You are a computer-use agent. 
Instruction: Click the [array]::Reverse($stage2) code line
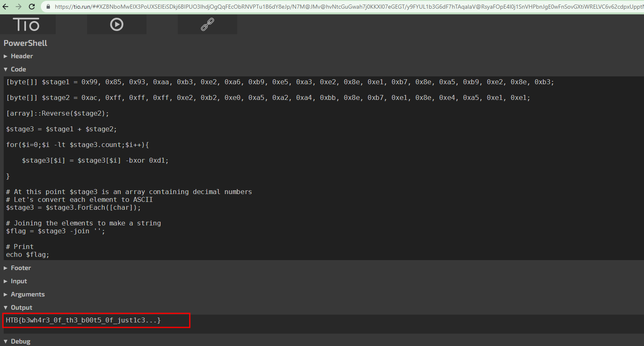(58, 114)
